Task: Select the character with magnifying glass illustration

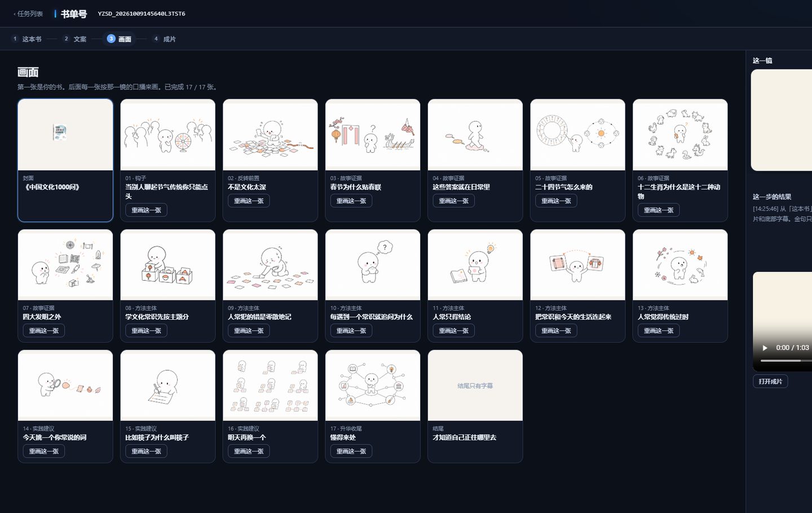Action: (65, 386)
